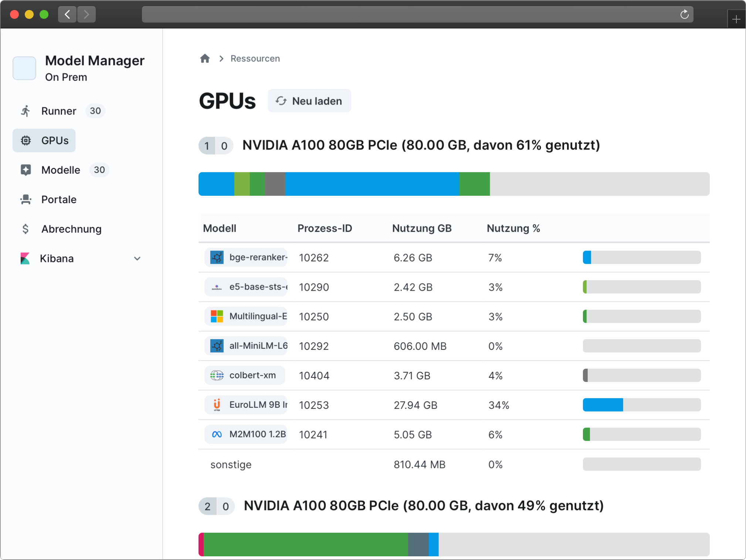Open the bge-reranker model chip

pyautogui.click(x=246, y=257)
